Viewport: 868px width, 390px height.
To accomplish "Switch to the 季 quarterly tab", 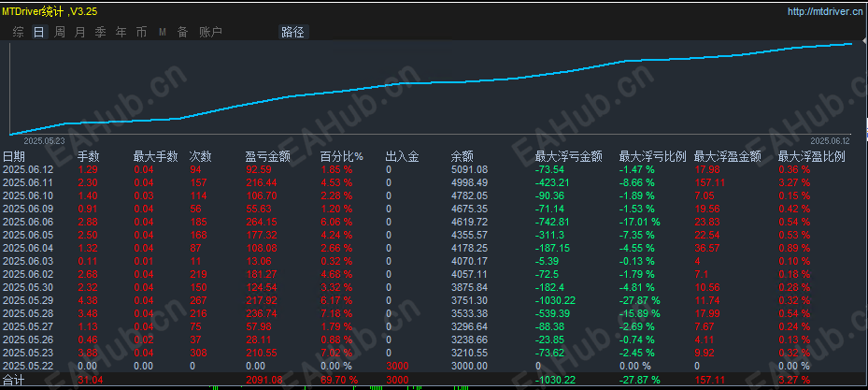I will (100, 32).
